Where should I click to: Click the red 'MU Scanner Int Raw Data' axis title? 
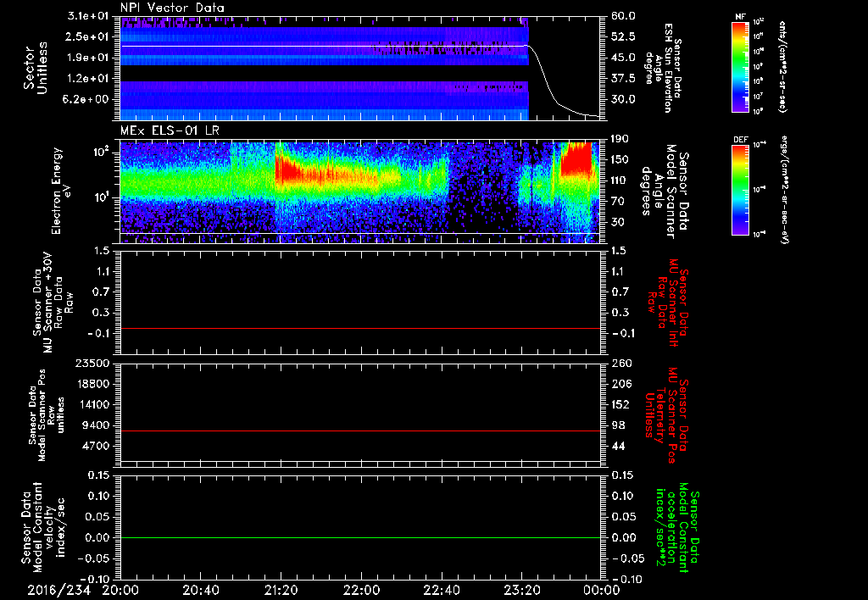point(669,303)
